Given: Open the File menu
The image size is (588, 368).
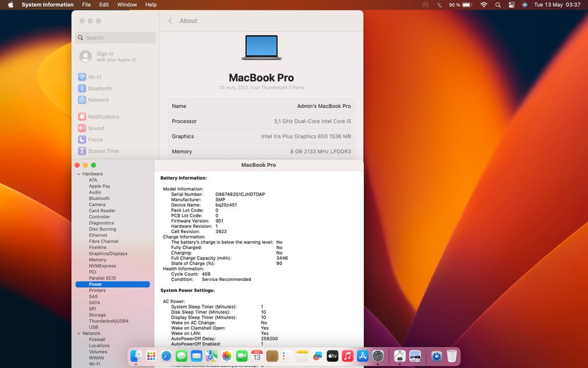Looking at the screenshot, I should [86, 5].
